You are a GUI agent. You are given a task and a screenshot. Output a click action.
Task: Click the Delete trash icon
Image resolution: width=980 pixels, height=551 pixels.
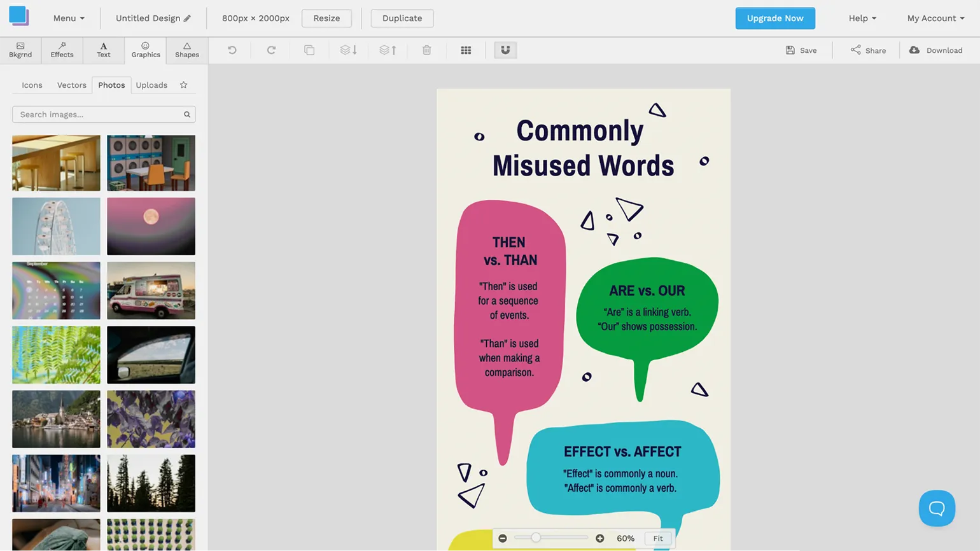pos(427,50)
